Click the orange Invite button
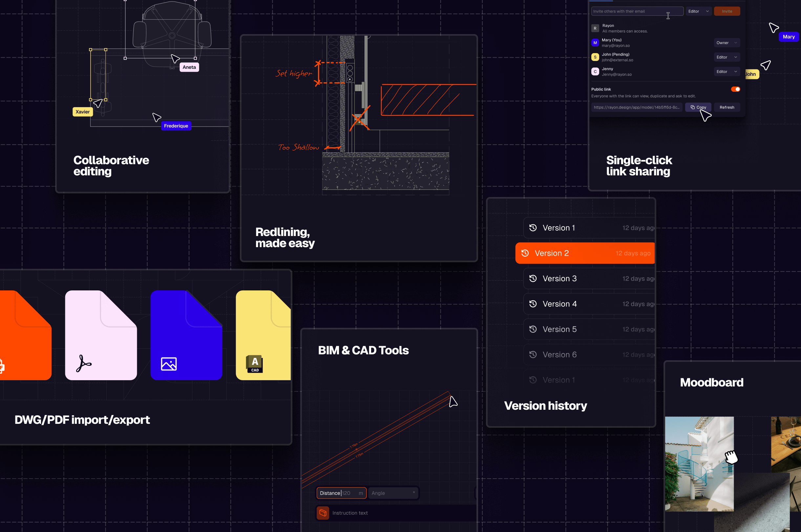Viewport: 801px width, 532px height. pyautogui.click(x=727, y=11)
